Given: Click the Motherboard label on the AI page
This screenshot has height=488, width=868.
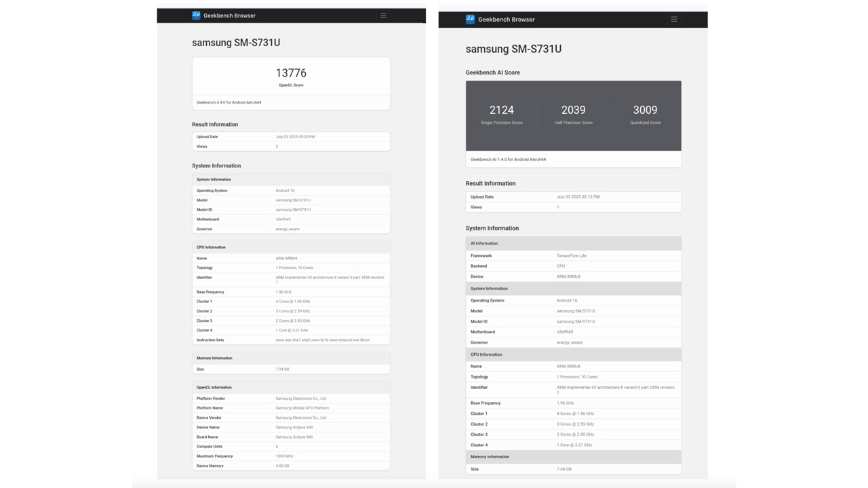Looking at the screenshot, I should [x=483, y=332].
